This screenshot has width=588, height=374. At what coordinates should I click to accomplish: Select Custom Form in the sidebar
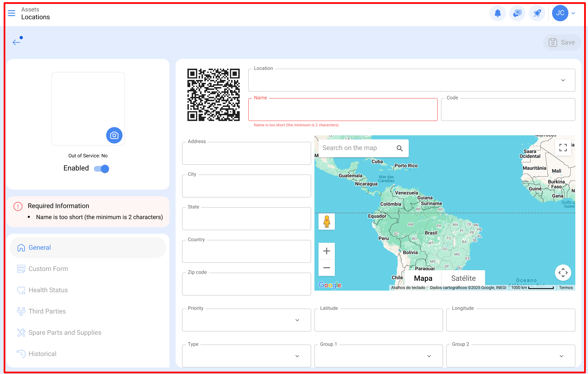pyautogui.click(x=48, y=269)
